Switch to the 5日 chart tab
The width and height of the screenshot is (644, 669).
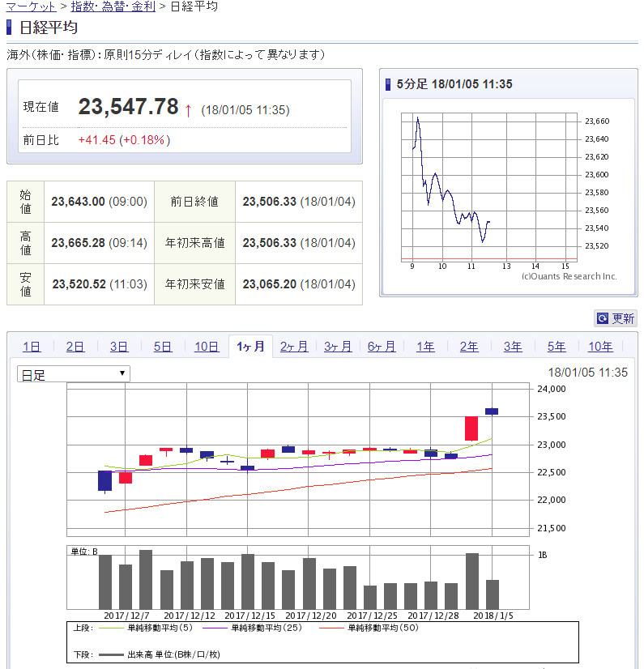point(163,347)
